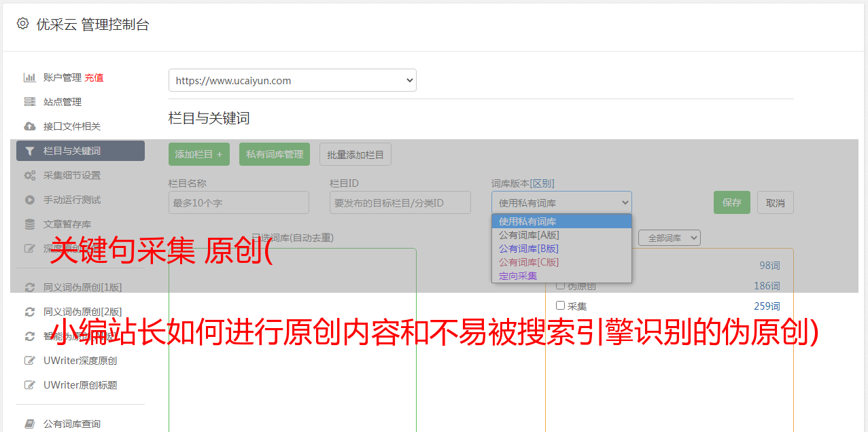Viewport: 868px width, 432px height.
Task: Select 公有词库[C版] option
Action: [561, 262]
